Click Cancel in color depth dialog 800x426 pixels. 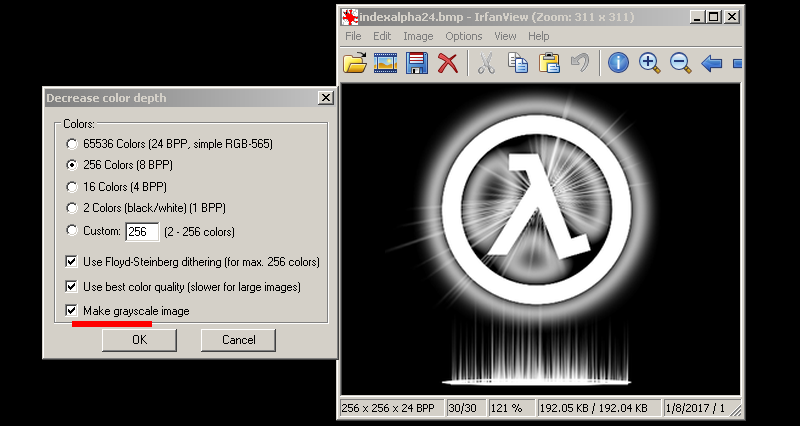click(x=238, y=340)
